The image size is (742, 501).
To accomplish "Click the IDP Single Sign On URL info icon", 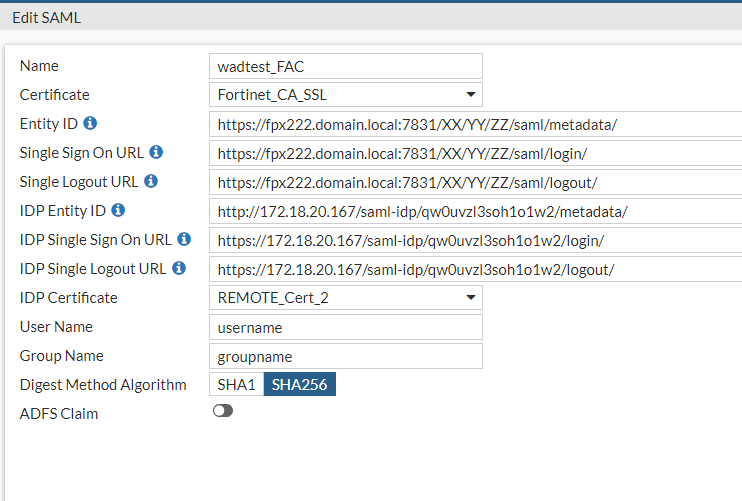I will click(184, 240).
